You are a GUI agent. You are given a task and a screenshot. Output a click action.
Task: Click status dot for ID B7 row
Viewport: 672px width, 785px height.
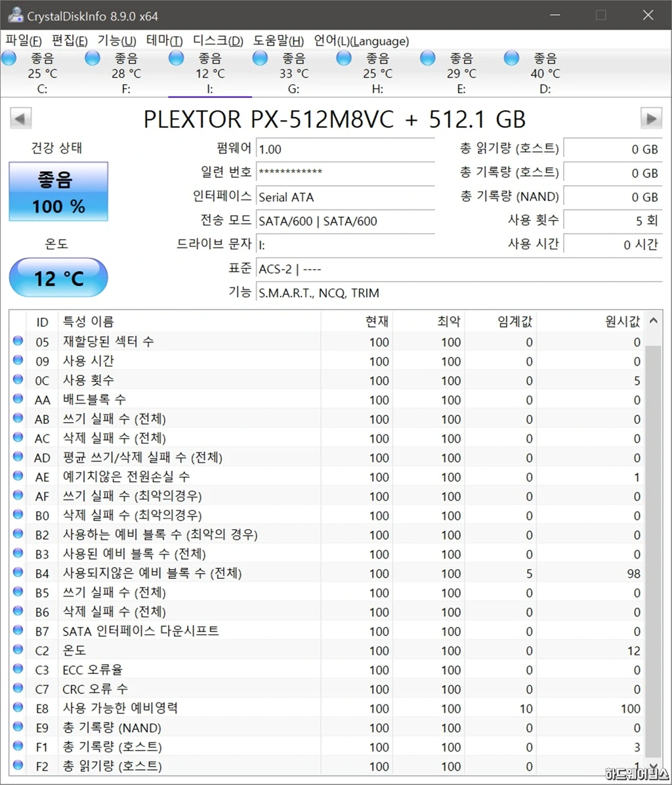coord(18,630)
